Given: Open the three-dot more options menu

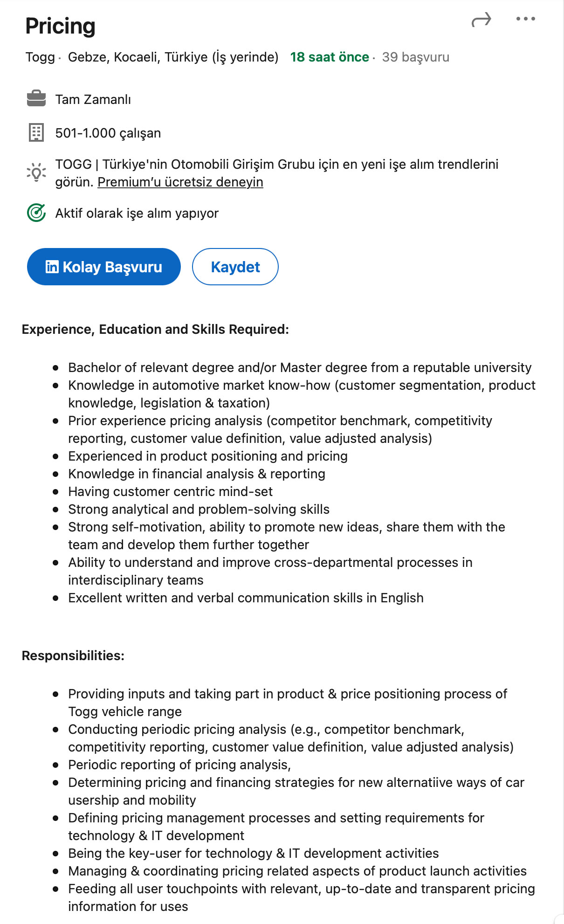Looking at the screenshot, I should pyautogui.click(x=525, y=19).
